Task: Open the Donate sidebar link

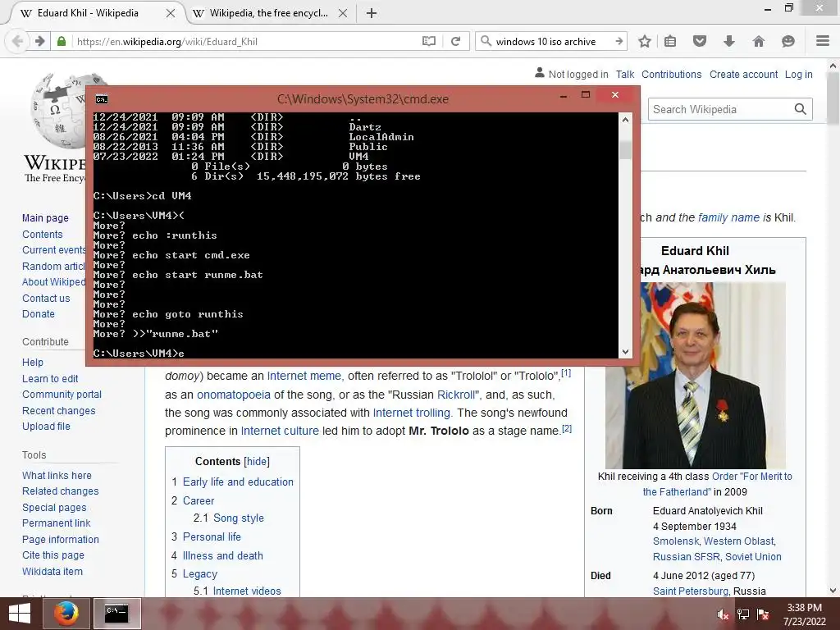Action: pyautogui.click(x=38, y=314)
